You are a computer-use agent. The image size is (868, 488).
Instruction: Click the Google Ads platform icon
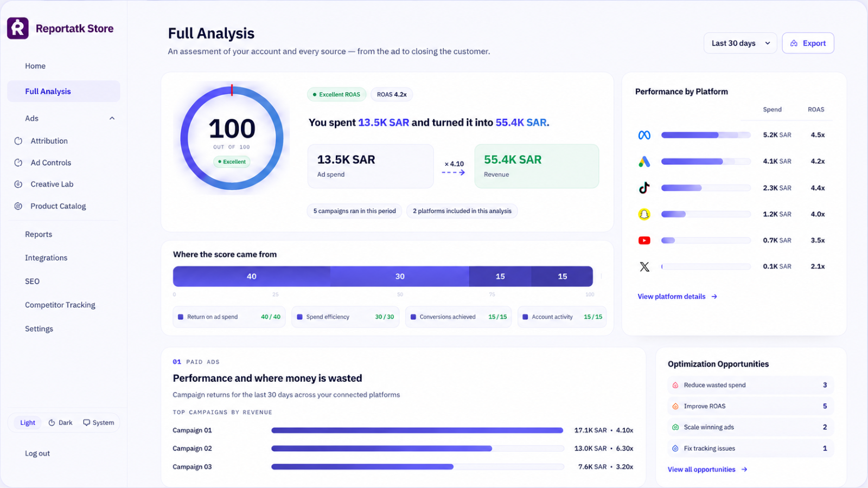pos(644,162)
